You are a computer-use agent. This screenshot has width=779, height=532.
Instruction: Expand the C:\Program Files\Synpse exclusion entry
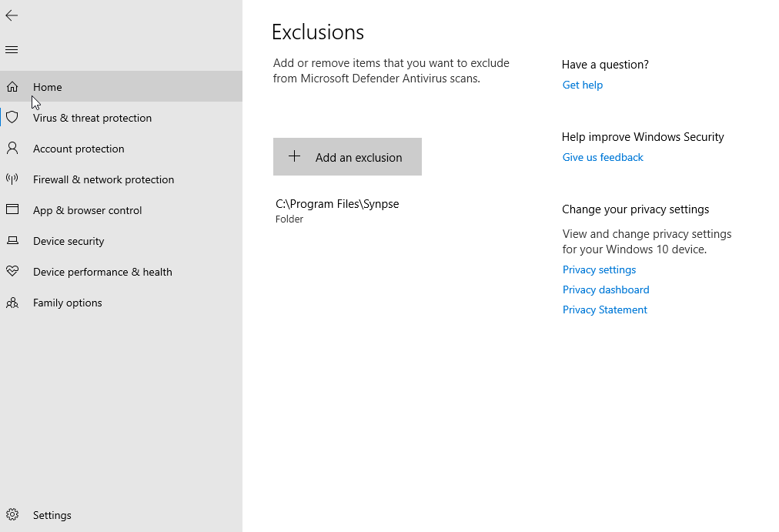point(337,210)
